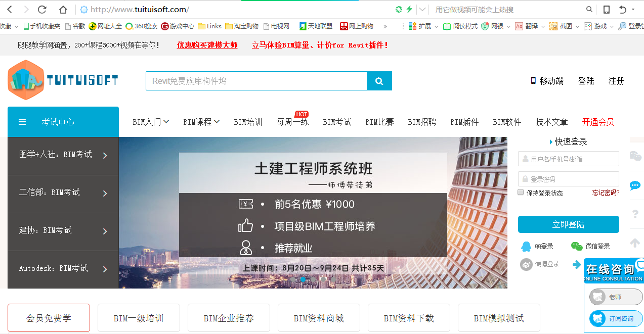644x334 pixels.
Task: Click the green lightning speed-mode icon
Action: [x=409, y=9]
